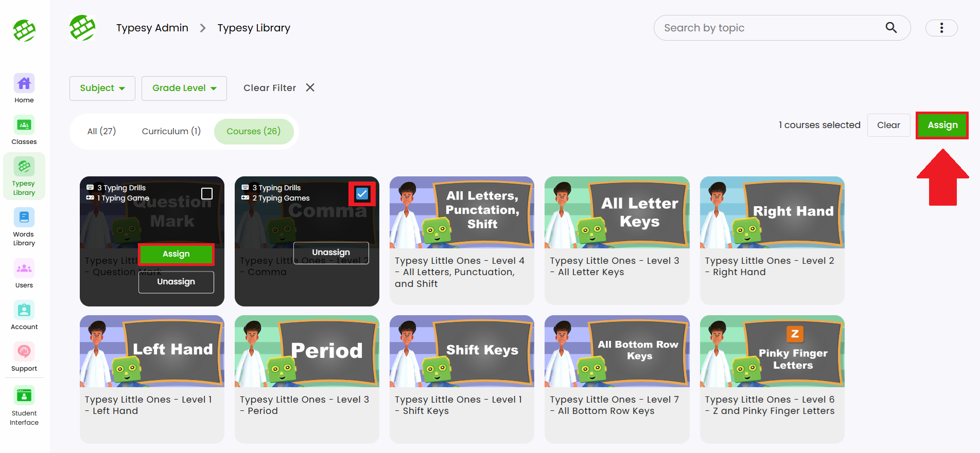The height and width of the screenshot is (453, 980).
Task: Click the search magnifier icon
Action: [x=891, y=28]
